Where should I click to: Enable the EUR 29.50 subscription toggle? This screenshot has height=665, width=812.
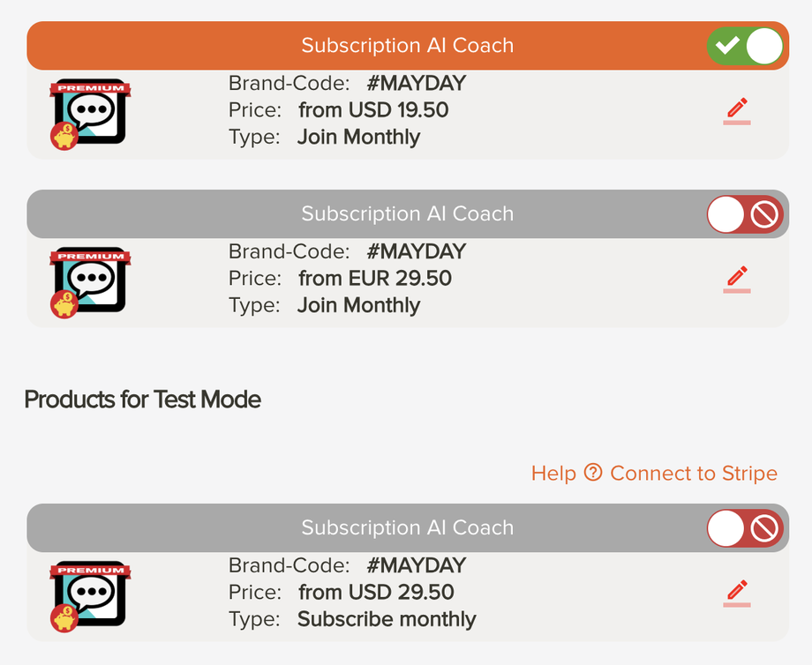pyautogui.click(x=746, y=214)
